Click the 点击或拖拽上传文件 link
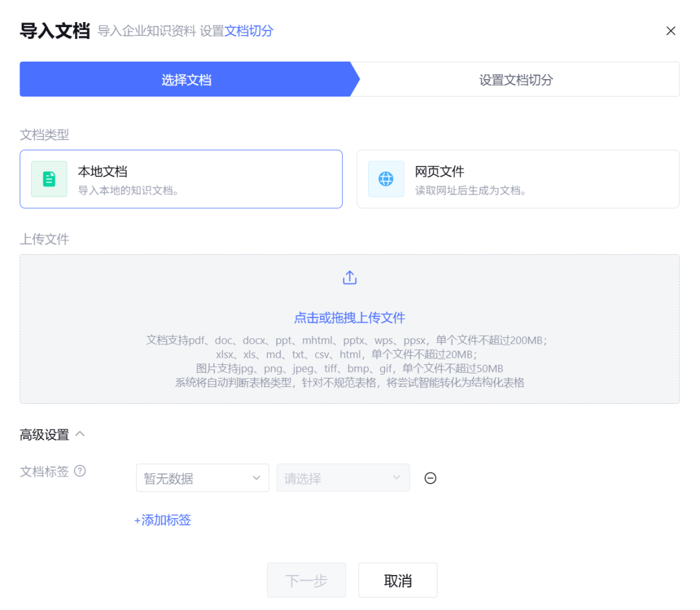The height and width of the screenshot is (610, 700). (x=349, y=318)
